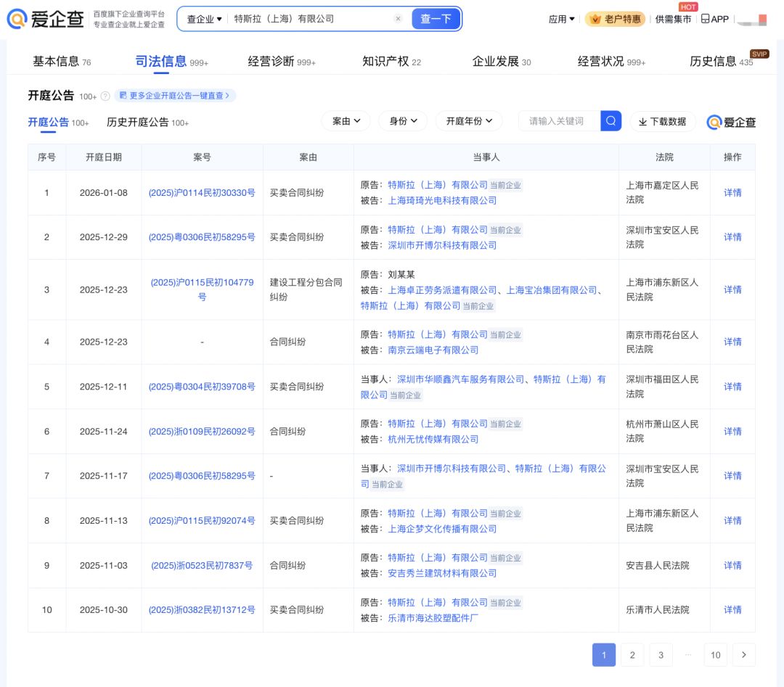Expand the 身份 filter dropdown
The height and width of the screenshot is (687, 784).
[x=403, y=121]
